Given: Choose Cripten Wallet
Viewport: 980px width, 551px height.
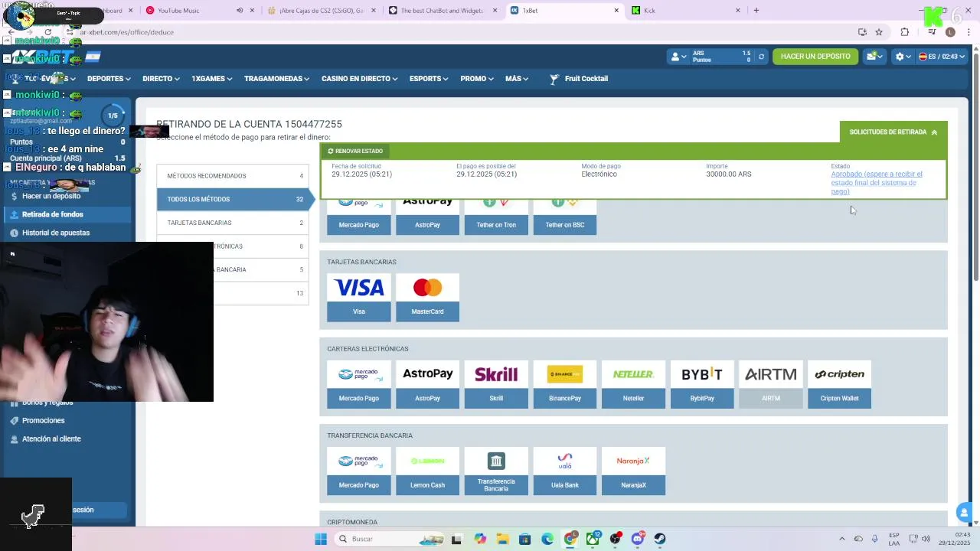Looking at the screenshot, I should [x=839, y=384].
